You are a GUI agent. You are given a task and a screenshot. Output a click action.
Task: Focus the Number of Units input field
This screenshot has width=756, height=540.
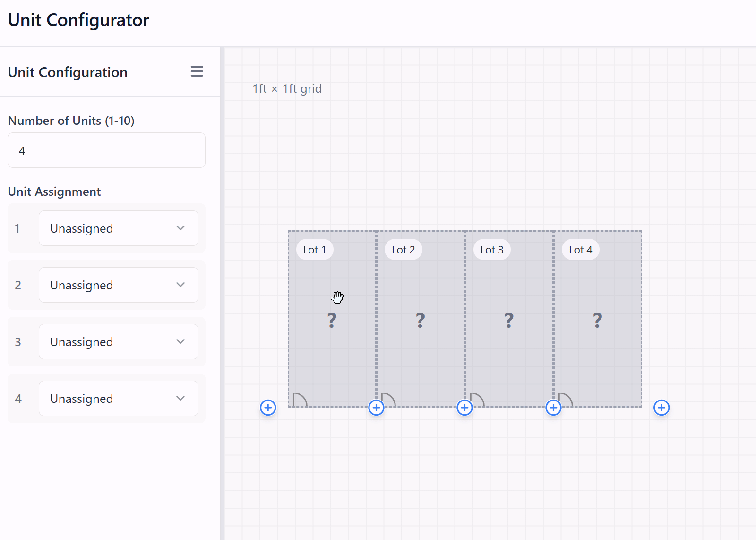pyautogui.click(x=106, y=150)
